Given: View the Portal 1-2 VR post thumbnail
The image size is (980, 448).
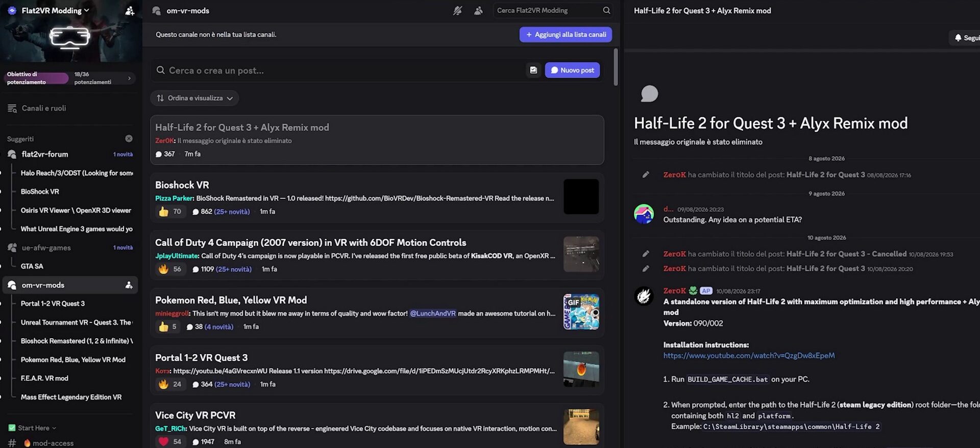Looking at the screenshot, I should (x=581, y=369).
